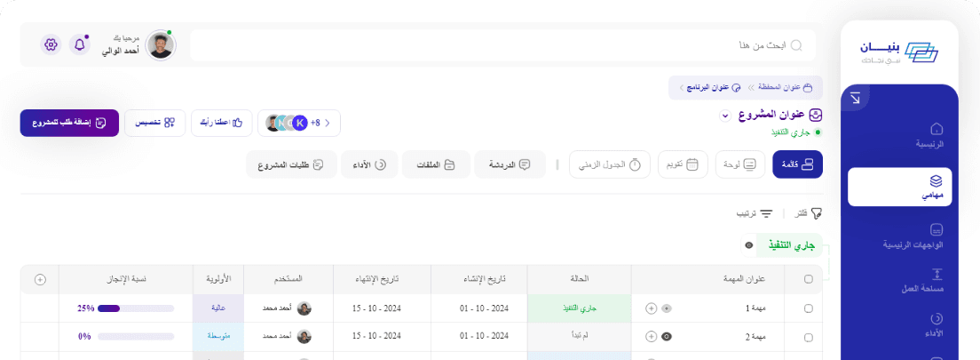Click the add column plus icon
The width and height of the screenshot is (980, 360).
(x=40, y=279)
